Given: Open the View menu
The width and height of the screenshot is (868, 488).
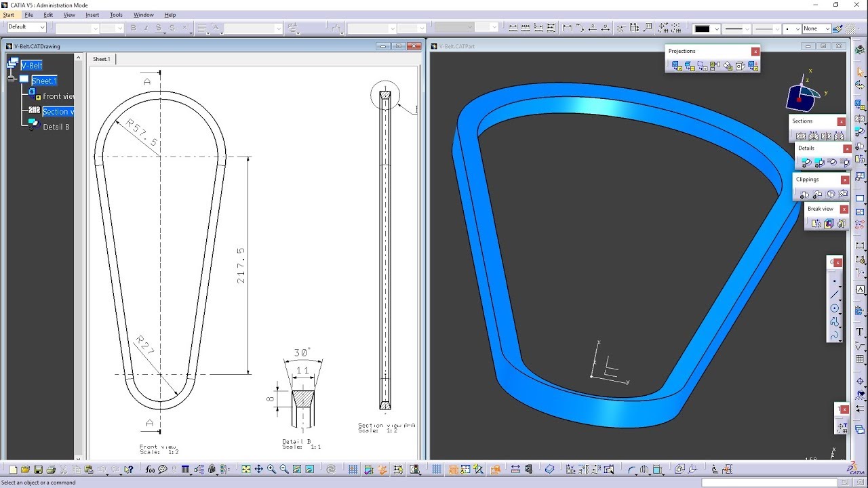Looking at the screenshot, I should [69, 15].
